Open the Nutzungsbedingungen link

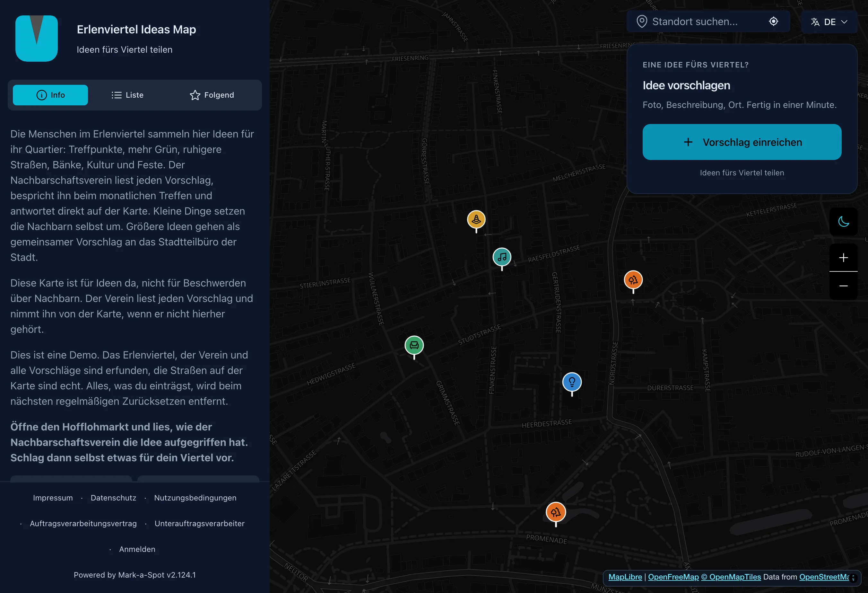[195, 498]
